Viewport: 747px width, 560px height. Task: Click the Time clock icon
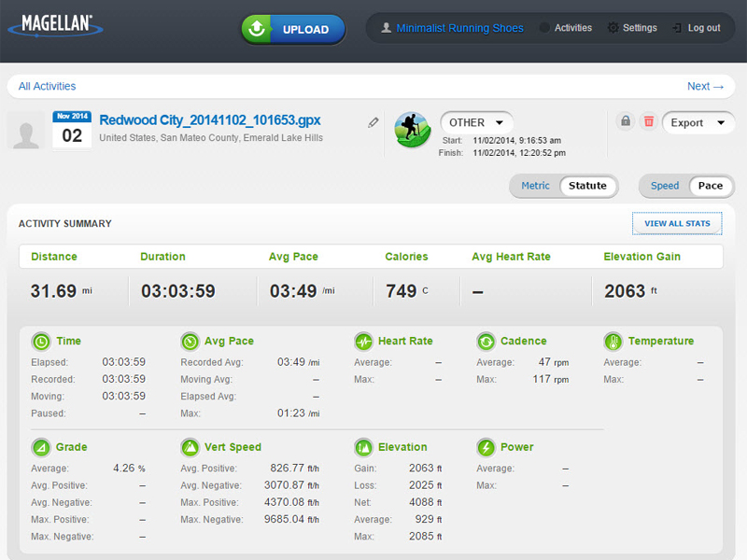pos(41,342)
